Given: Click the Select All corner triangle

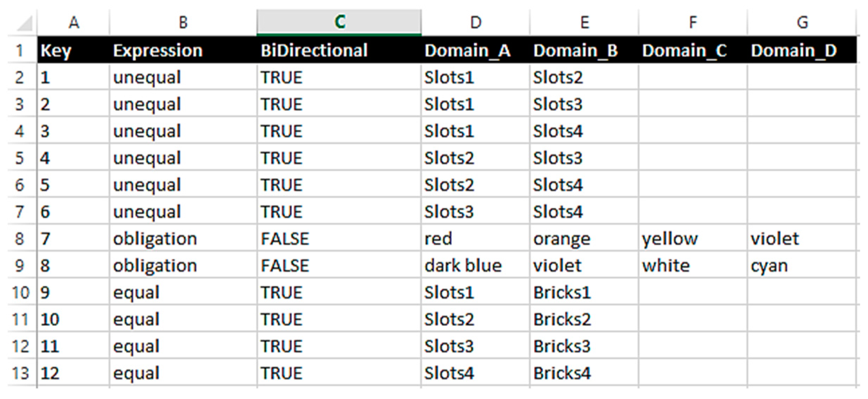Looking at the screenshot, I should (25, 24).
